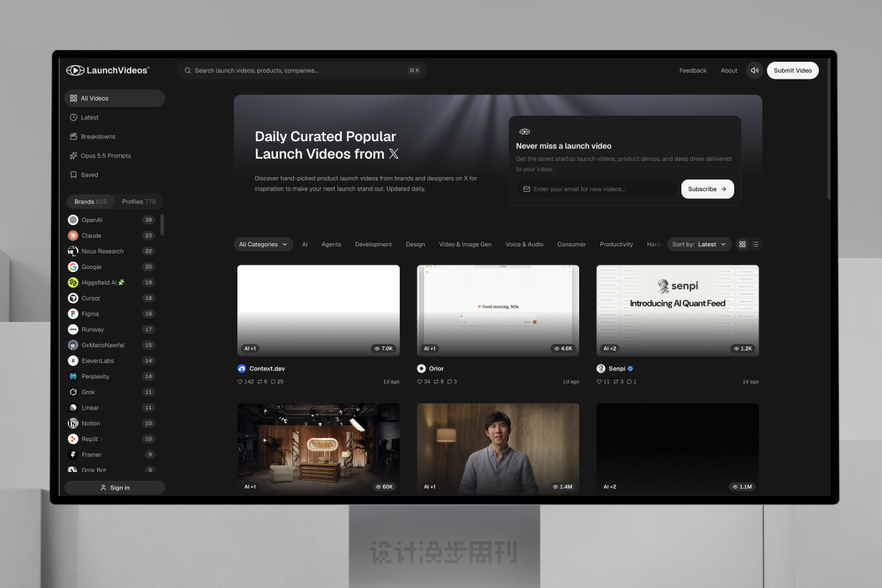Select the Runway brand icon
Image resolution: width=882 pixels, height=588 pixels.
[x=73, y=329]
